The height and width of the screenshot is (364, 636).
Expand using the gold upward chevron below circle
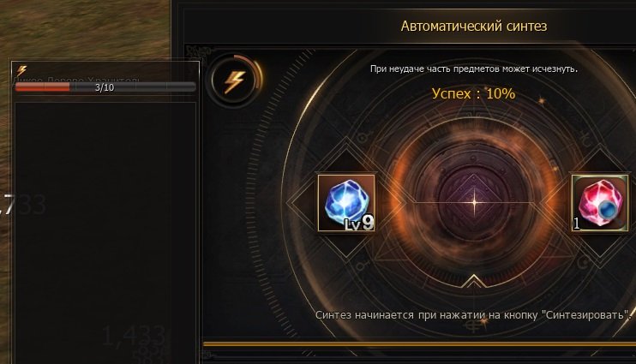coord(473,281)
